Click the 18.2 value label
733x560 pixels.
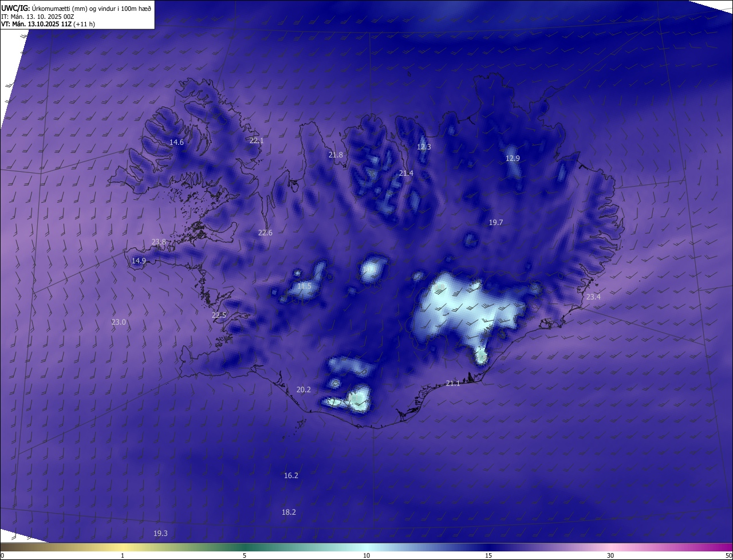coord(289,512)
